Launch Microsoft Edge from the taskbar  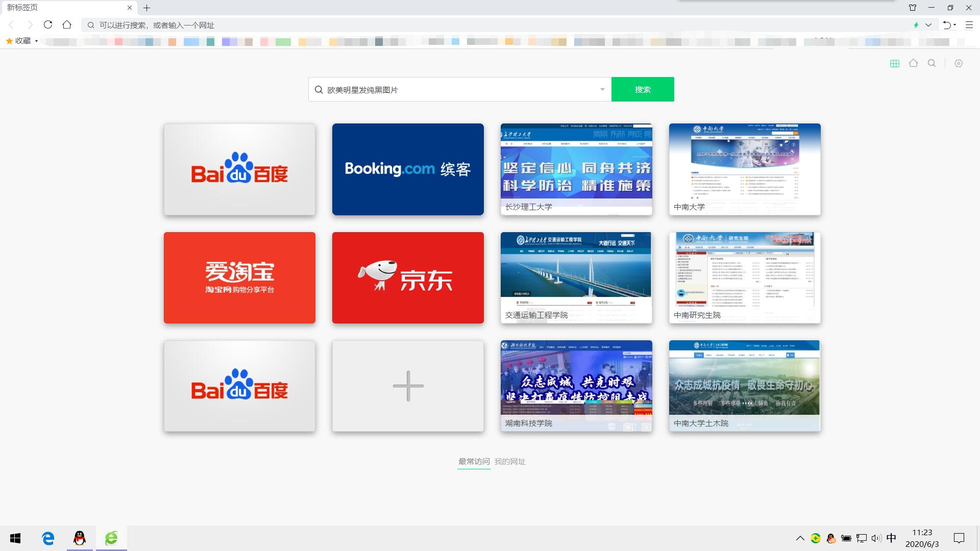pyautogui.click(x=48, y=538)
